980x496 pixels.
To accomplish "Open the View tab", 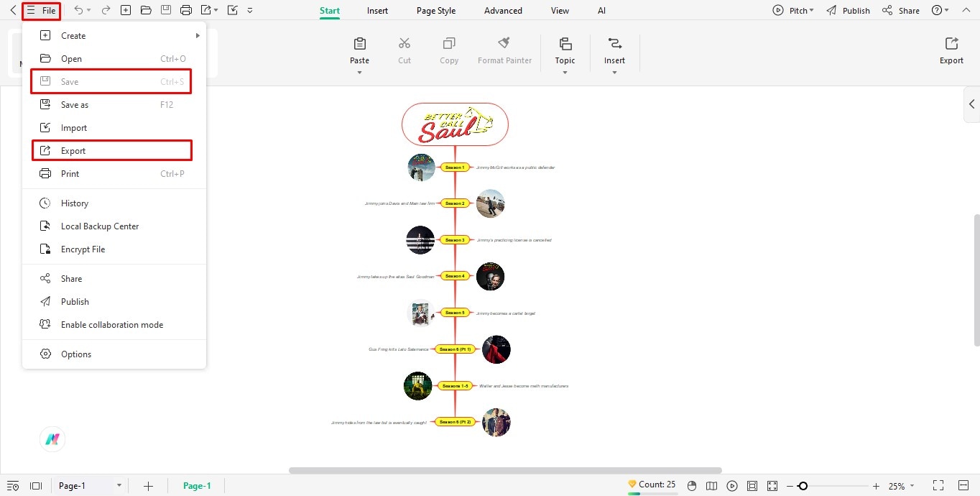I will point(560,11).
